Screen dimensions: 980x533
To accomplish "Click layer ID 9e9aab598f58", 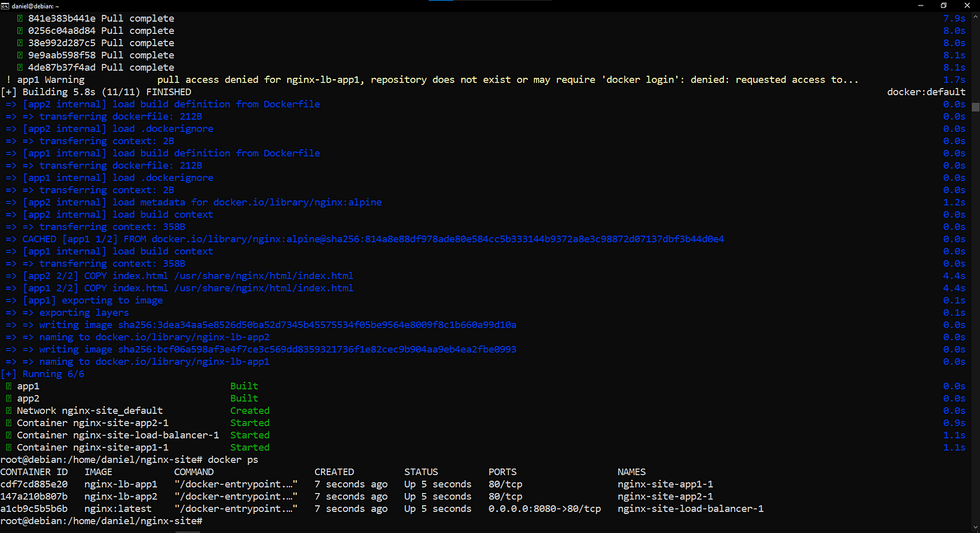I will click(62, 55).
